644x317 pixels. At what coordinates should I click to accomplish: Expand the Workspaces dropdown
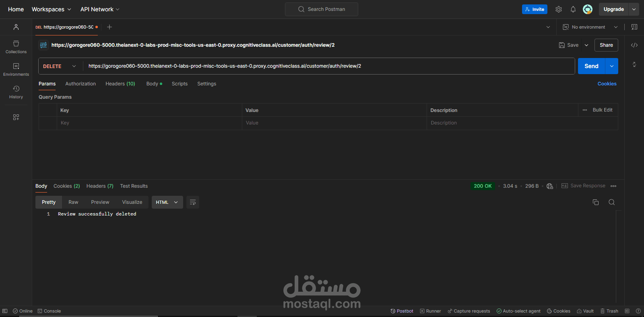tap(52, 9)
